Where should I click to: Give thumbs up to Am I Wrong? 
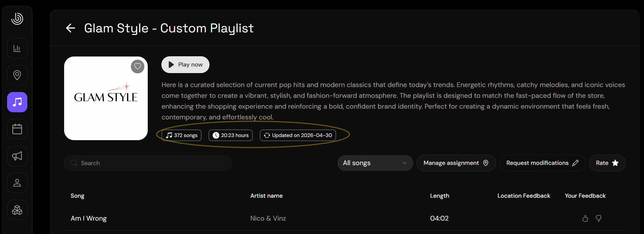point(585,218)
